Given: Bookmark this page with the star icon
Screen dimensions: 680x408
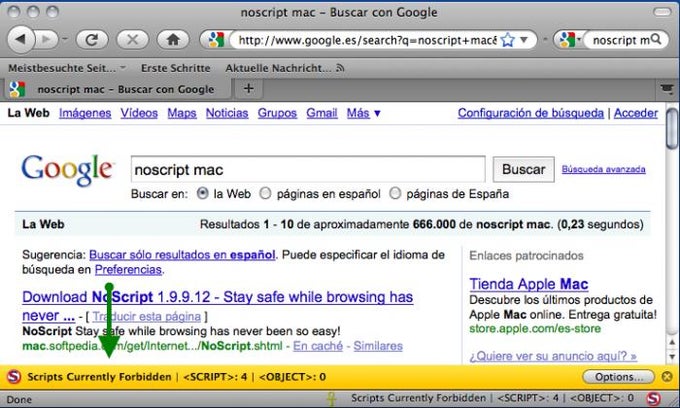Looking at the screenshot, I should (x=507, y=40).
